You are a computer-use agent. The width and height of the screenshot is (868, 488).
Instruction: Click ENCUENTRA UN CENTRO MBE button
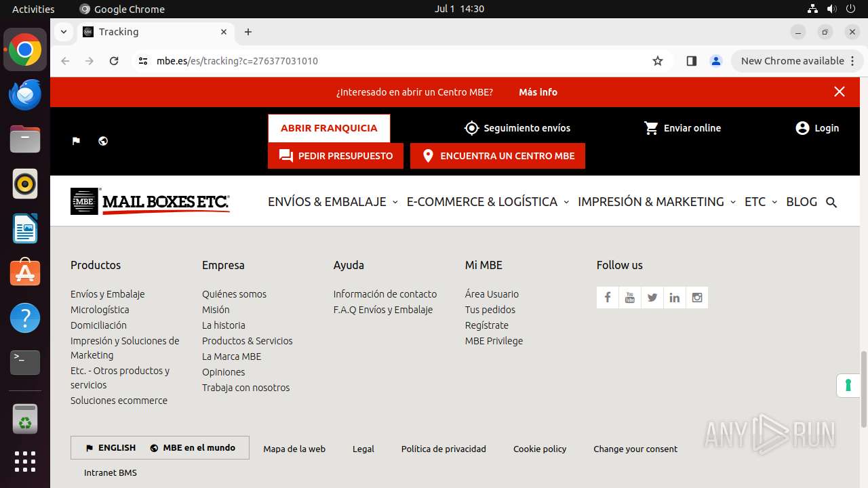(x=498, y=156)
